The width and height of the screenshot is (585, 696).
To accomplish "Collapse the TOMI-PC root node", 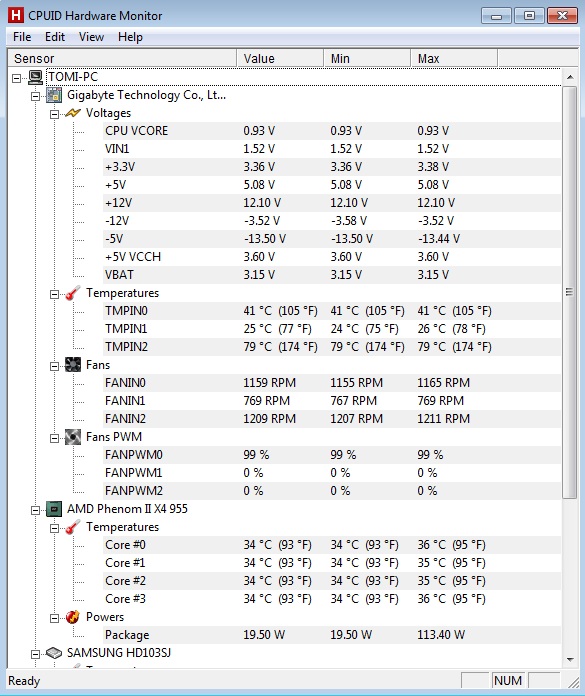I will [16, 79].
